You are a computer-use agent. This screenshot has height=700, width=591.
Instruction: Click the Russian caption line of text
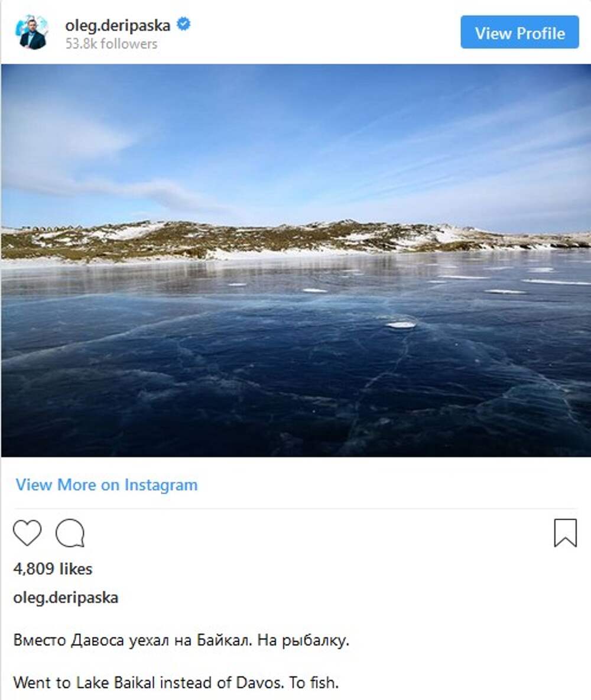pyautogui.click(x=181, y=640)
